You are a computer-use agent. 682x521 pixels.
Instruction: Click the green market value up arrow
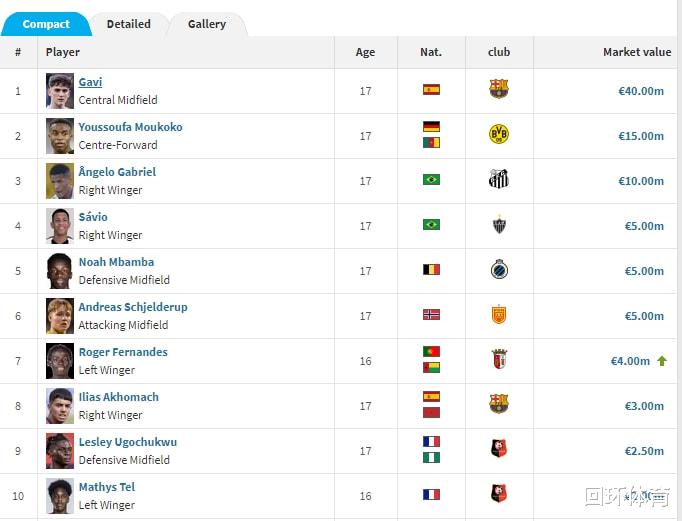(x=662, y=361)
